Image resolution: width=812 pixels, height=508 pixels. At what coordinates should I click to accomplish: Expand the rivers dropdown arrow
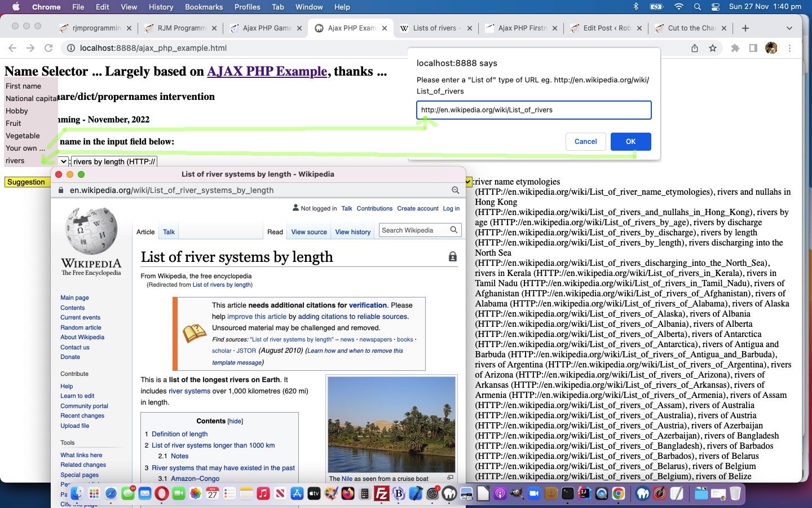click(x=63, y=161)
